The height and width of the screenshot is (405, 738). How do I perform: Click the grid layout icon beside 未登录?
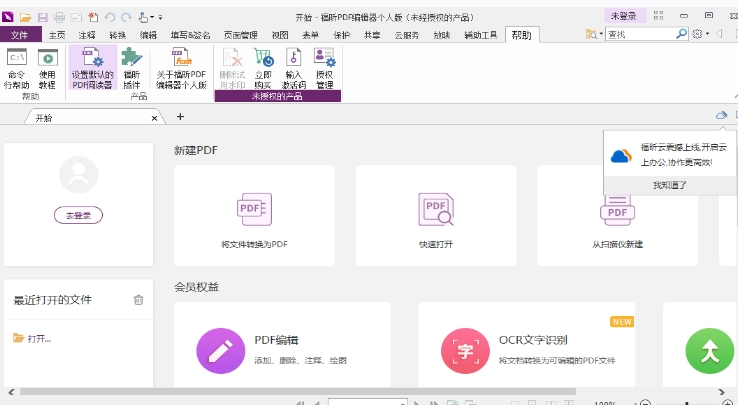click(658, 16)
